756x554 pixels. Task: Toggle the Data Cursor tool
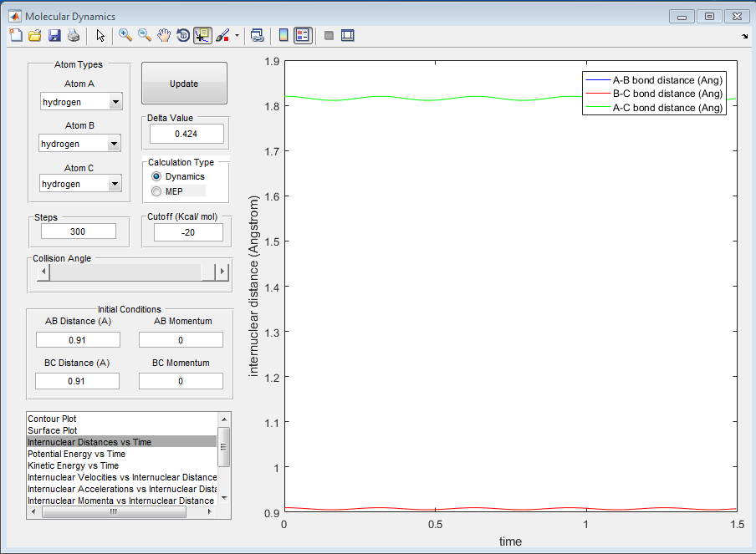[202, 35]
